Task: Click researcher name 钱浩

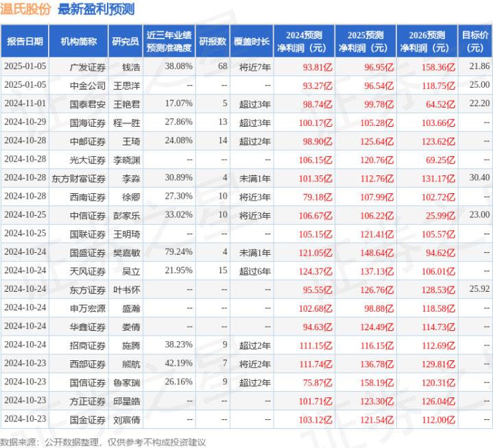Action: click(131, 67)
